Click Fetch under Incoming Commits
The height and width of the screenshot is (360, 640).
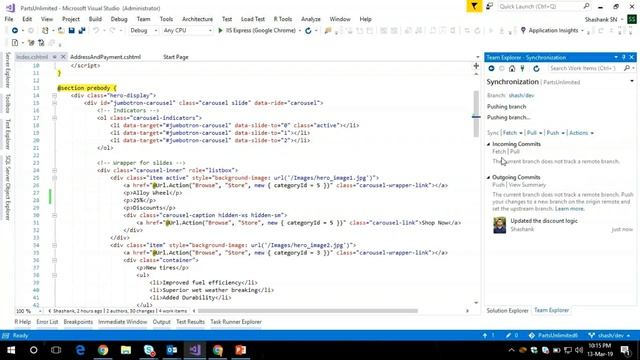499,152
